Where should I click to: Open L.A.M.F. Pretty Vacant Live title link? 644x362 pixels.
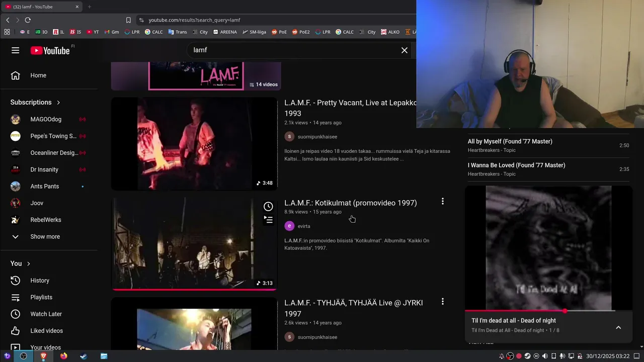tap(350, 108)
